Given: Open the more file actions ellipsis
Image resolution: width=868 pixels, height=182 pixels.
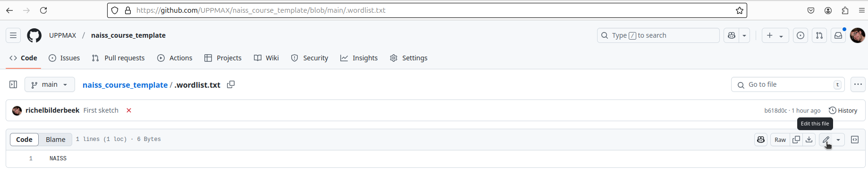Looking at the screenshot, I should pos(858,84).
